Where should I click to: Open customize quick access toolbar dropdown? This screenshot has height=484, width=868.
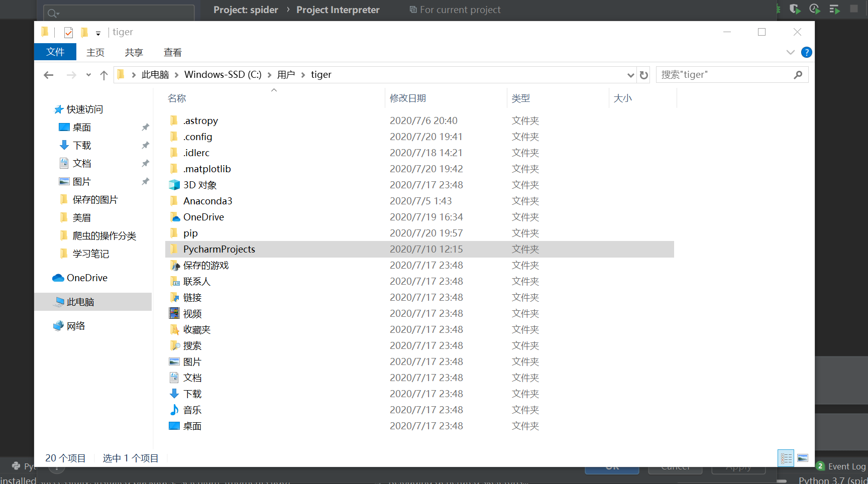click(98, 34)
